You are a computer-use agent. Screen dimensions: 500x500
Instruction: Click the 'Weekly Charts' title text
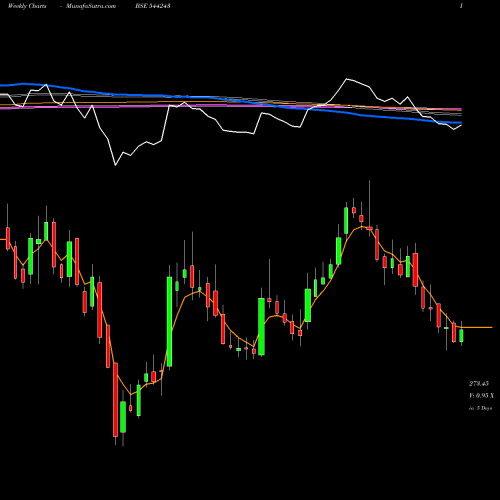coord(27,6)
